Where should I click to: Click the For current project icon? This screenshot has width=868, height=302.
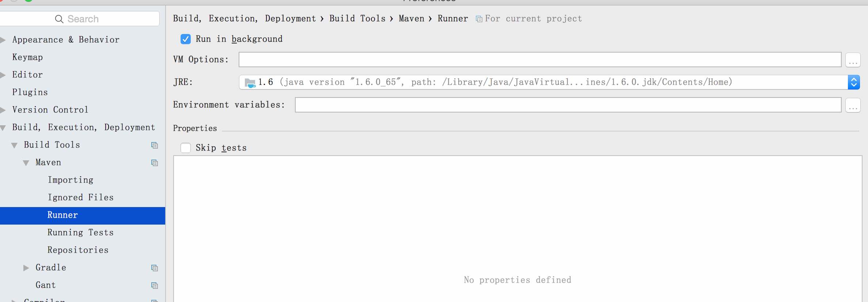click(479, 19)
